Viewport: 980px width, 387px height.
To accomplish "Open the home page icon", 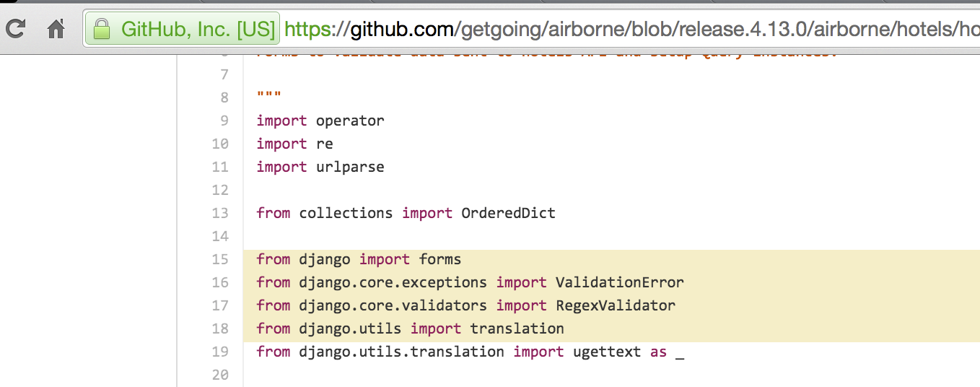I will (56, 29).
